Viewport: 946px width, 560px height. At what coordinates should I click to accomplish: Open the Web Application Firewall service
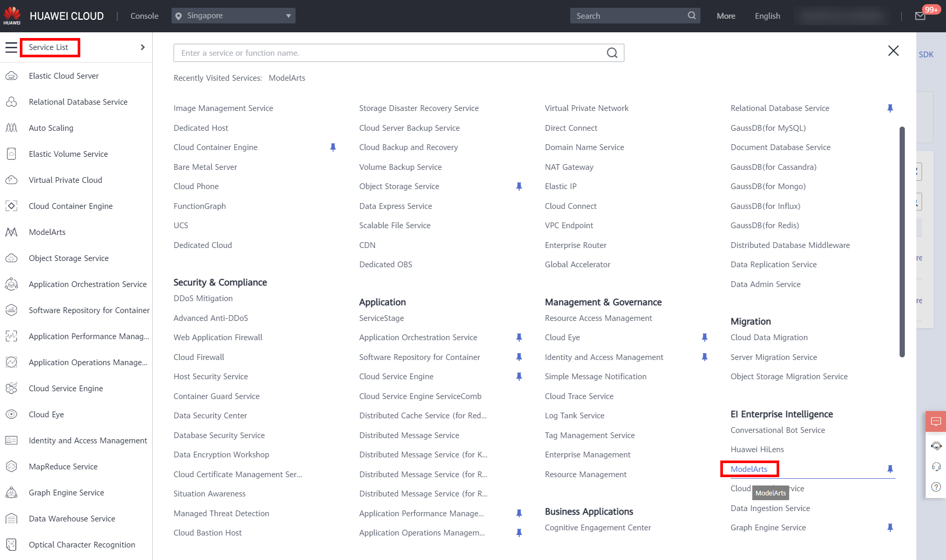coord(218,338)
